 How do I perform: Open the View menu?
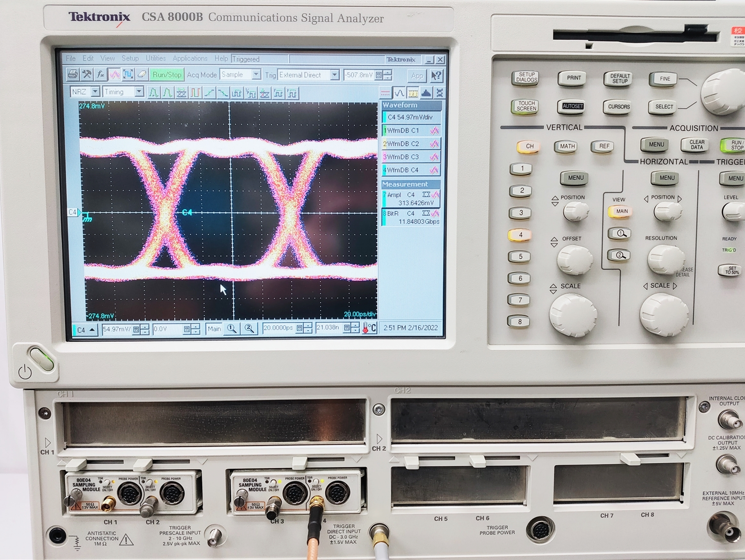(107, 58)
